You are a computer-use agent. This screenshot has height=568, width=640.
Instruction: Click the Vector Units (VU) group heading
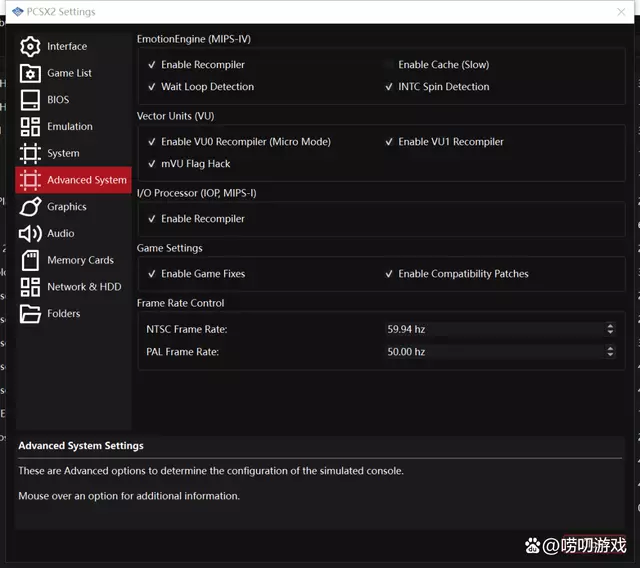tap(176, 116)
